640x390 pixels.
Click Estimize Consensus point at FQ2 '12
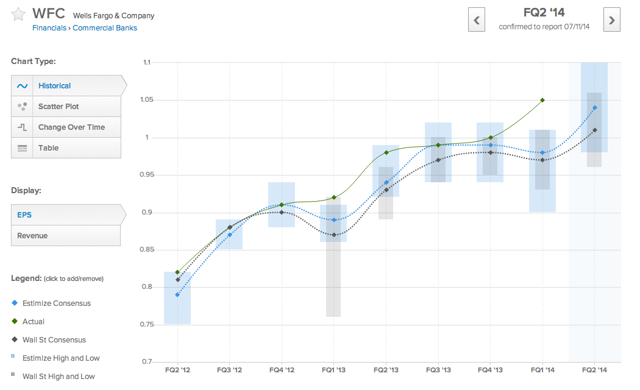point(178,295)
